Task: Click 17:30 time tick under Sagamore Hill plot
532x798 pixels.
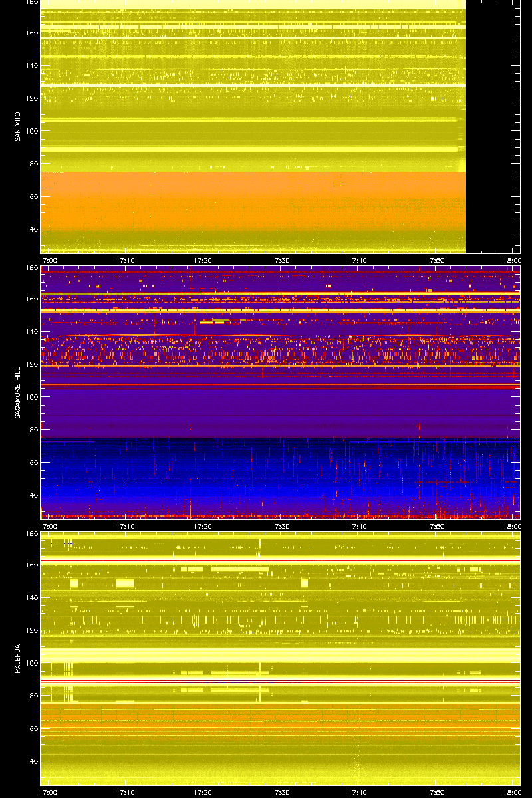Action: tap(281, 526)
